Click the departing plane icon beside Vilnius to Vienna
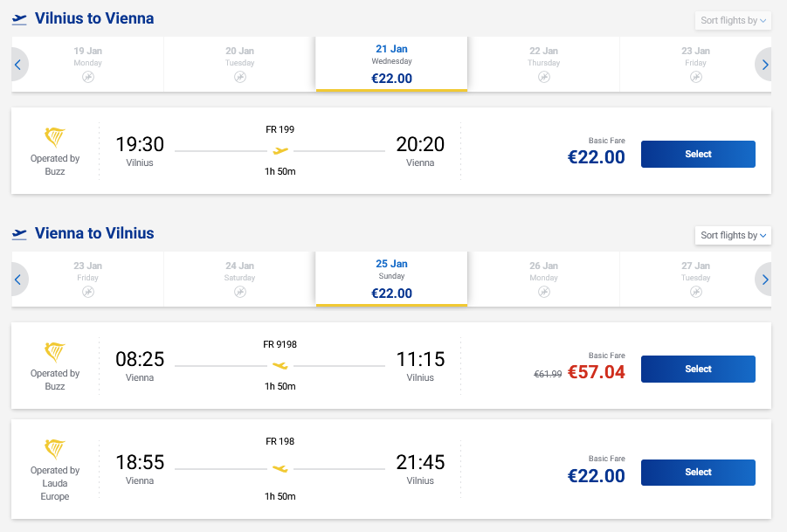Screen dimensions: 787x532 point(19,19)
